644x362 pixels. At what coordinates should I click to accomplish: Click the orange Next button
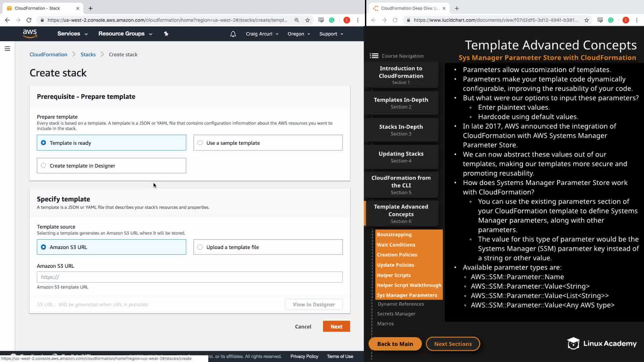tap(336, 326)
